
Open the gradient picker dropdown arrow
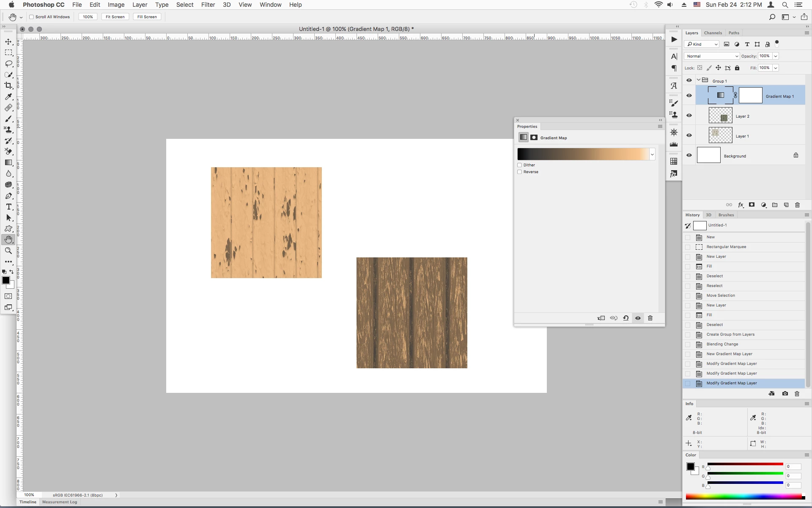(652, 155)
